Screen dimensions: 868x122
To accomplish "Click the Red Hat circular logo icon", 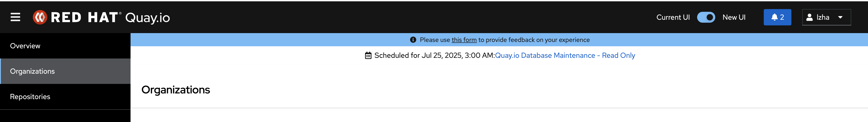I will (40, 17).
